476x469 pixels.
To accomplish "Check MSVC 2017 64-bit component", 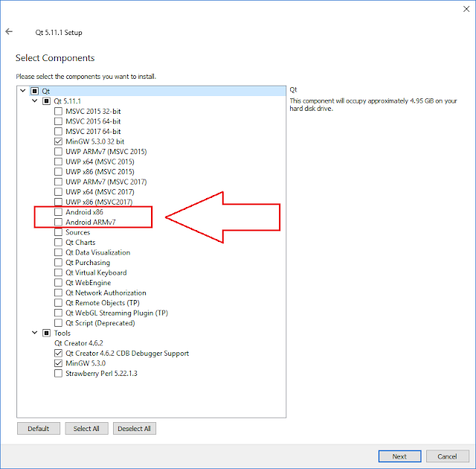I will 58,131.
